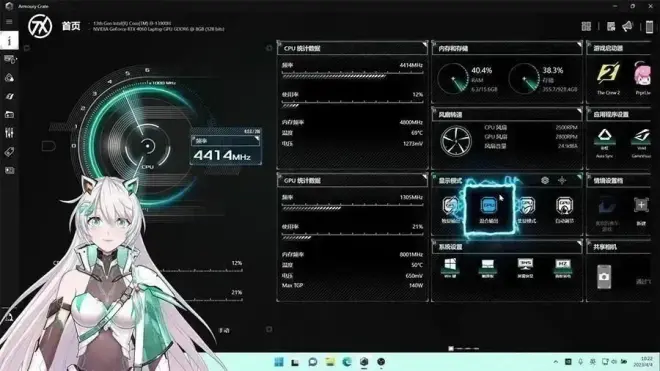Click the 情境设置档 panel header
Screen dimensions: 660x371
pyautogui.click(x=619, y=181)
